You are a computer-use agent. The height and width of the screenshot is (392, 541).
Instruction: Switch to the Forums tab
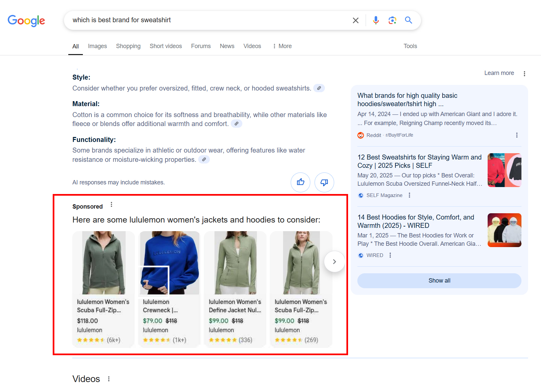[x=201, y=46]
